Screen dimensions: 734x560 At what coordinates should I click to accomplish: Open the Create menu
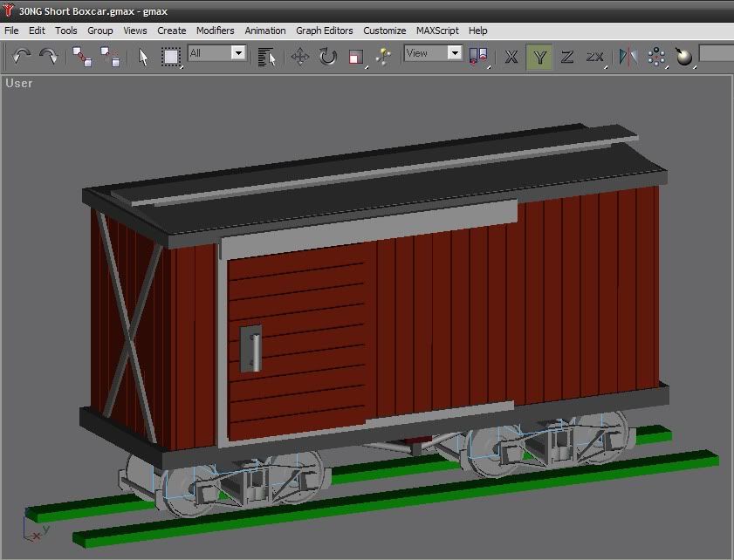click(171, 31)
